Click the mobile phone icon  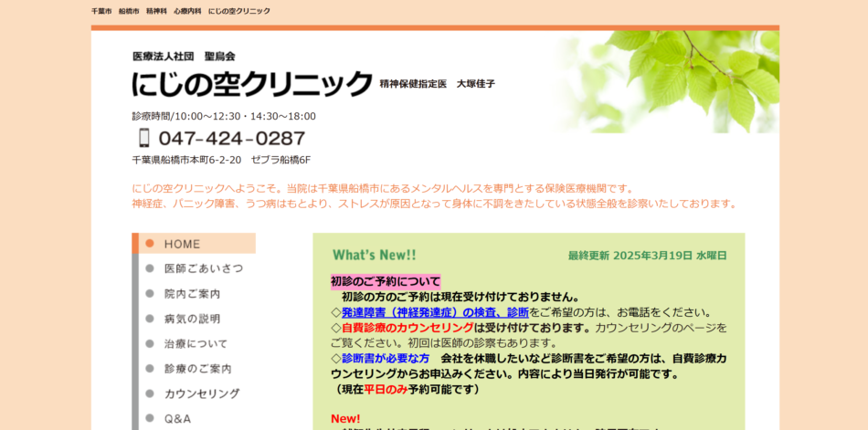143,138
